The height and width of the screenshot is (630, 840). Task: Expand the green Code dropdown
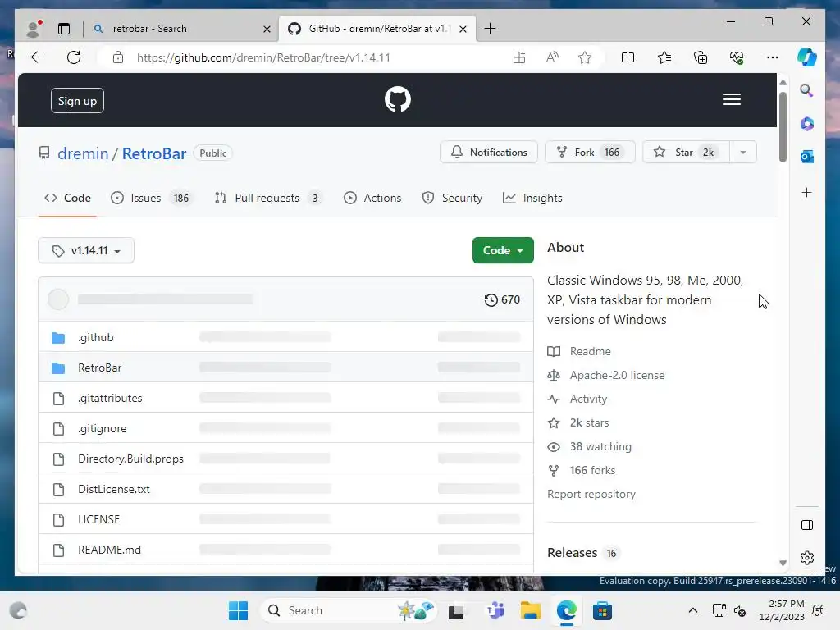coord(503,250)
